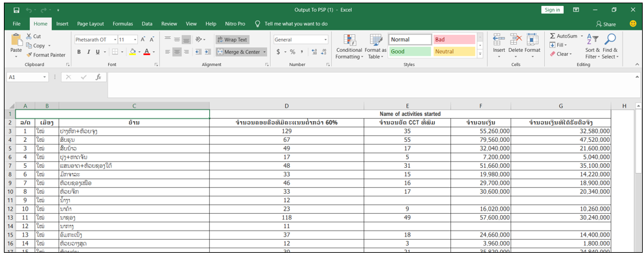Save the workbook with the Save icon

click(16, 10)
